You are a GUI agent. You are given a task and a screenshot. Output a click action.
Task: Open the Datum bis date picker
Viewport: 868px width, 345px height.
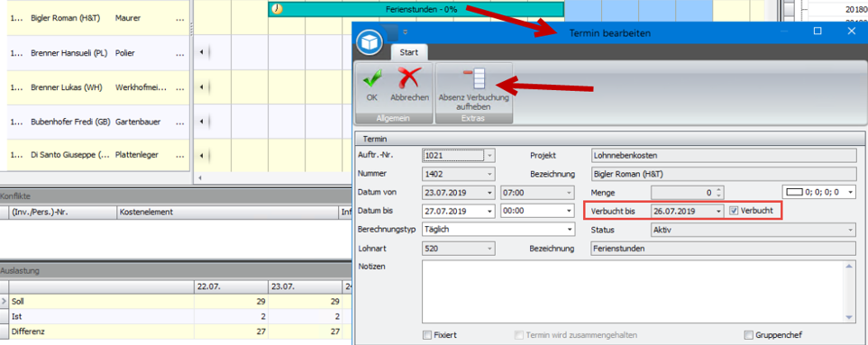pyautogui.click(x=490, y=211)
